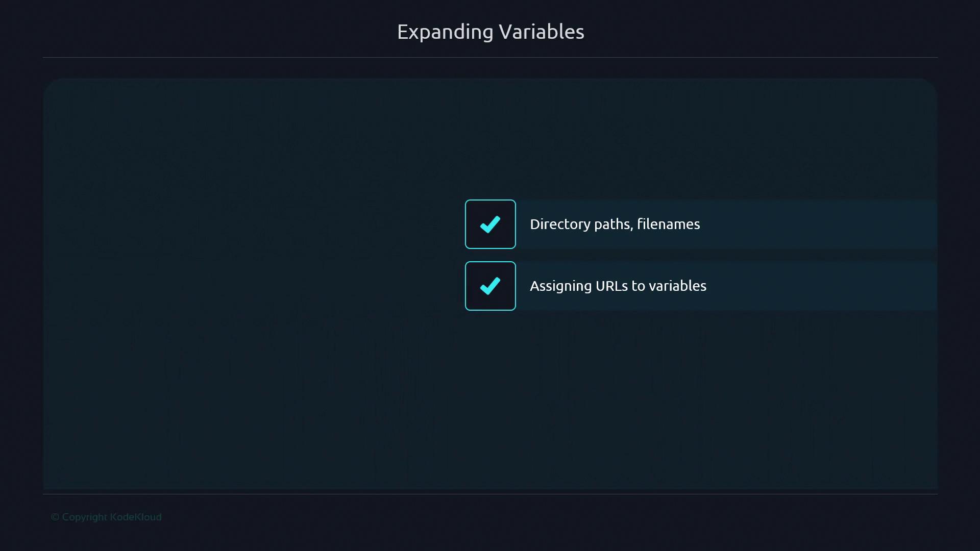Click the word 'URLs' in second item
The image size is (980, 551).
pyautogui.click(x=611, y=286)
